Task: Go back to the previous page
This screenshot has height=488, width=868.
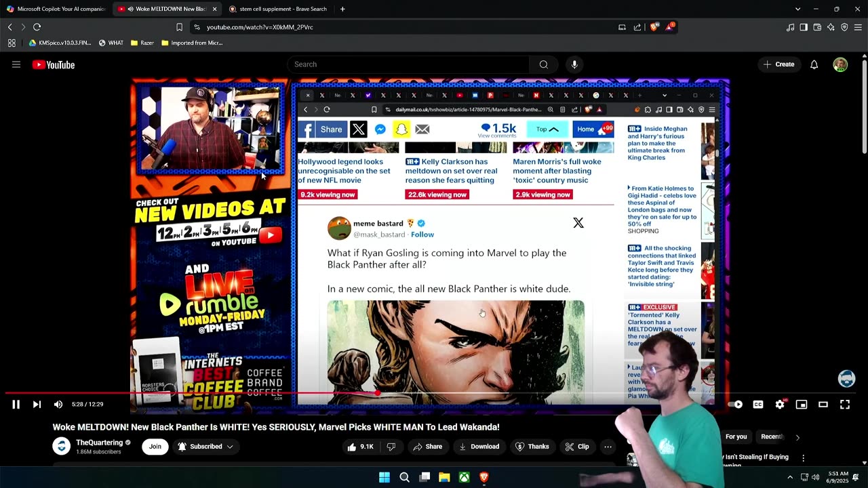Action: point(9,27)
